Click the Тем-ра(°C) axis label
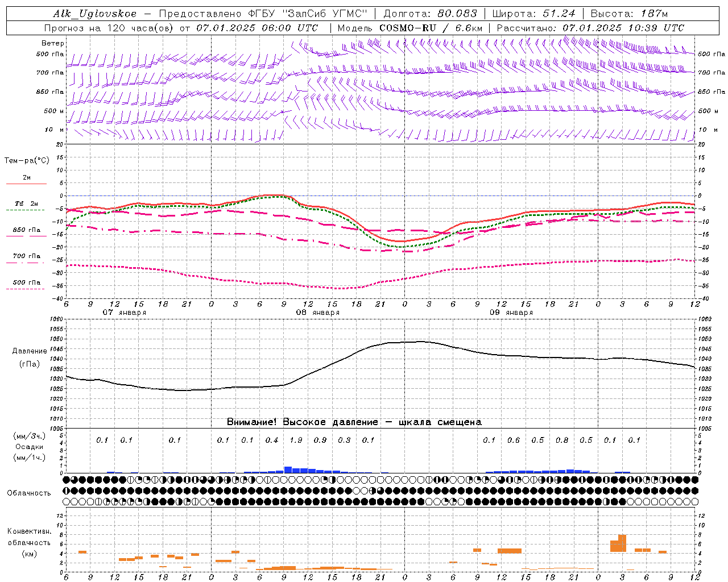 [27, 161]
